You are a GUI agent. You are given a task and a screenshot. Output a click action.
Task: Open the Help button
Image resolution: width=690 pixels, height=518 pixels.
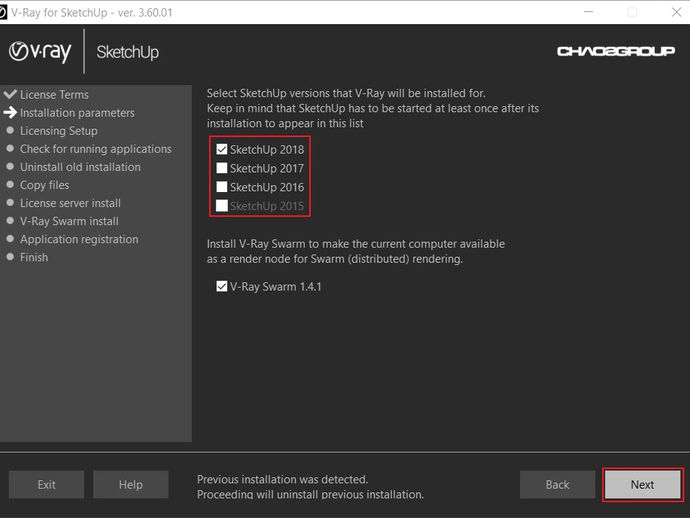pos(131,485)
